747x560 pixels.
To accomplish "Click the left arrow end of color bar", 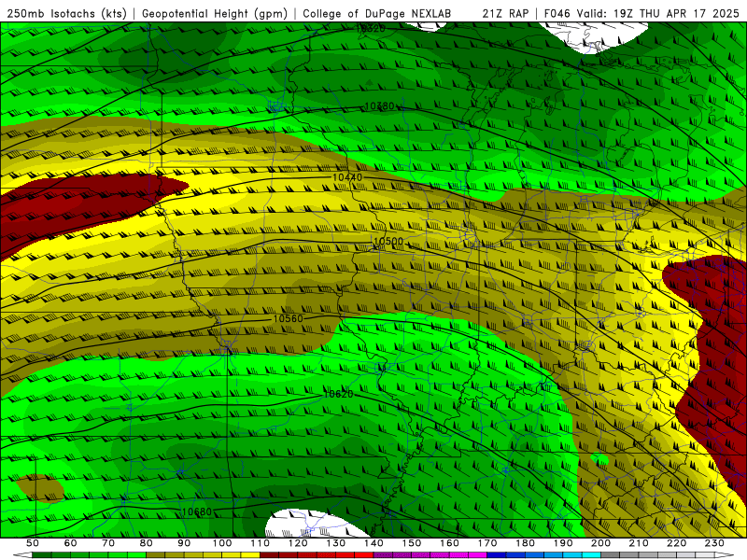I will pos(22,555).
